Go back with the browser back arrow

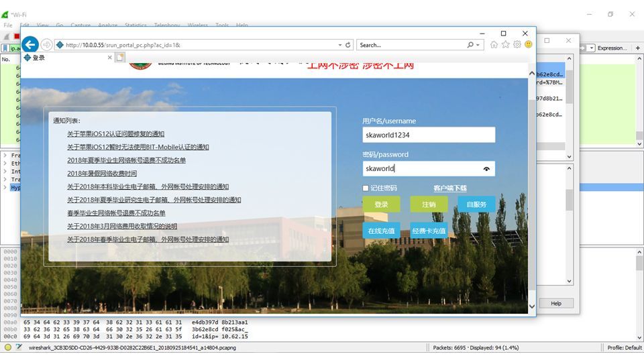[x=30, y=45]
